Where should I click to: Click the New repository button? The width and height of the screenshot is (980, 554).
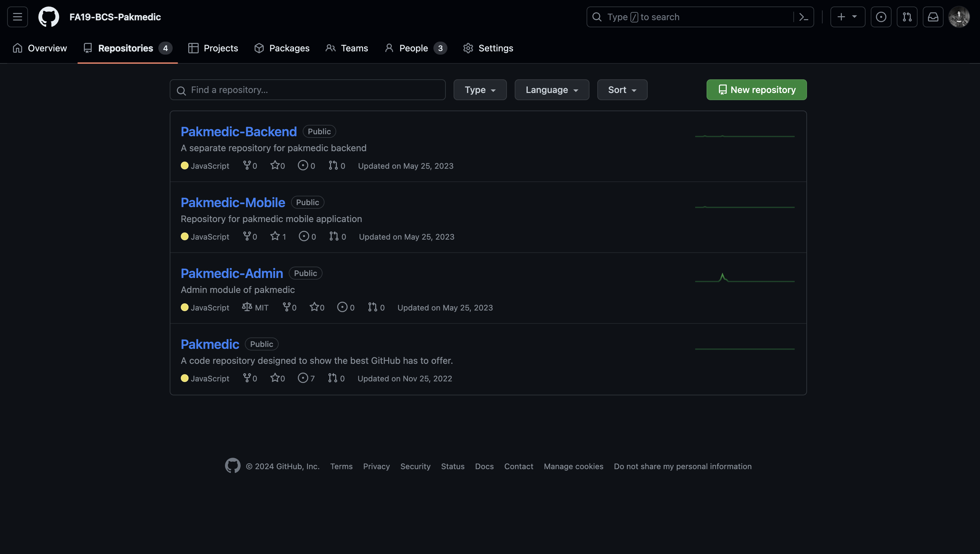click(756, 90)
